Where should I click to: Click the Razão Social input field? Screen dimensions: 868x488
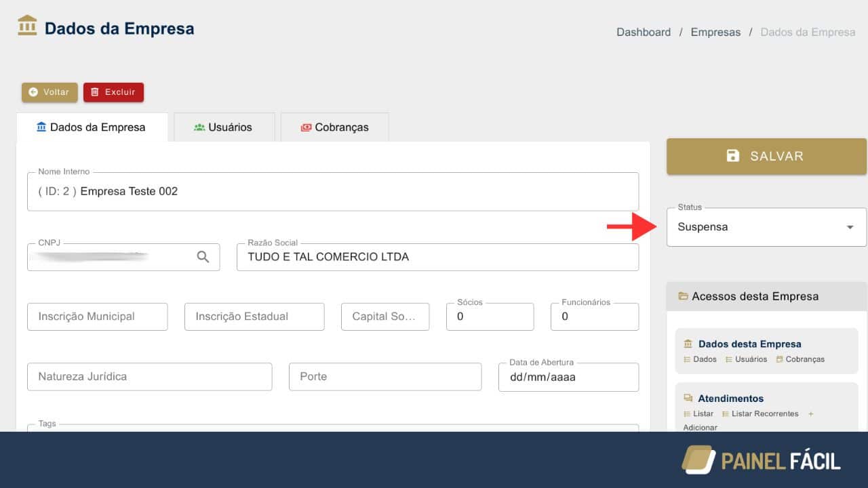pyautogui.click(x=437, y=257)
